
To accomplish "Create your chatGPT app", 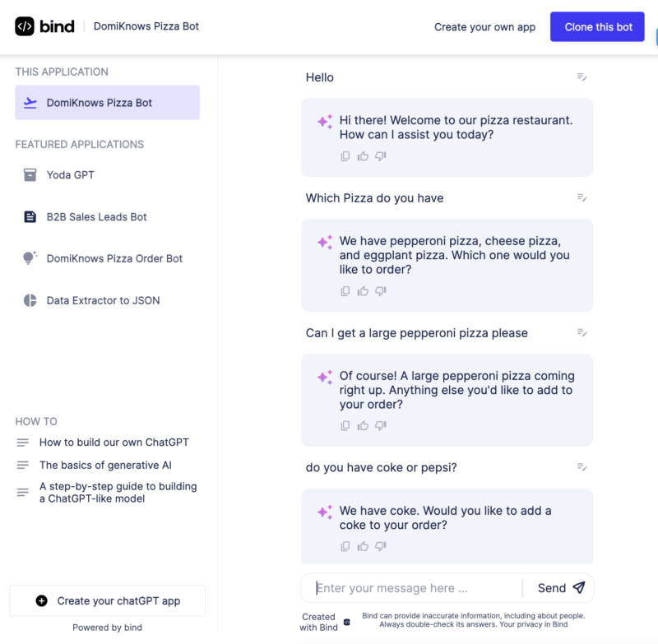I will click(107, 600).
